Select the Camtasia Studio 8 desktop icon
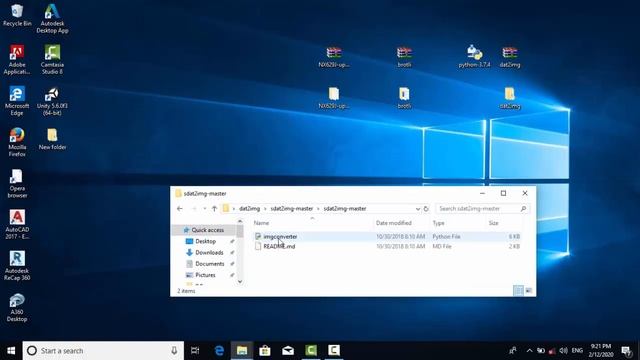This screenshot has width=640, height=360. tap(52, 60)
